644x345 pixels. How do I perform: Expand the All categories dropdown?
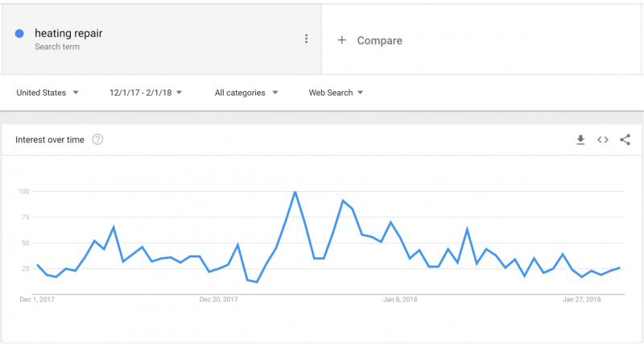pos(246,93)
